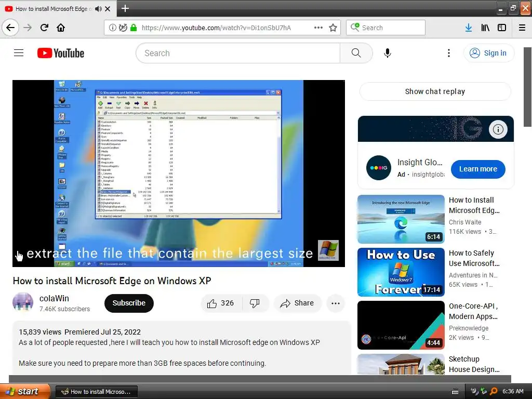Open How to Safely Use Microsoft title
Viewport: 532px width, 399px height.
474,258
